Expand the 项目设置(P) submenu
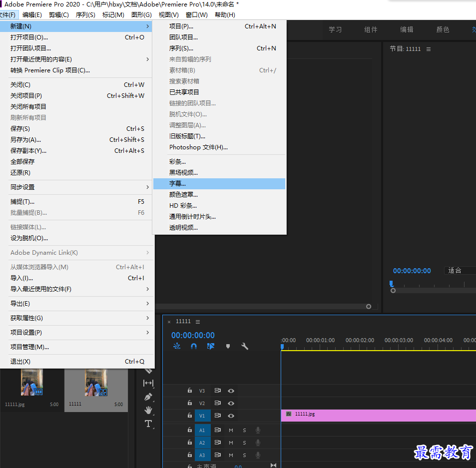 click(76, 333)
